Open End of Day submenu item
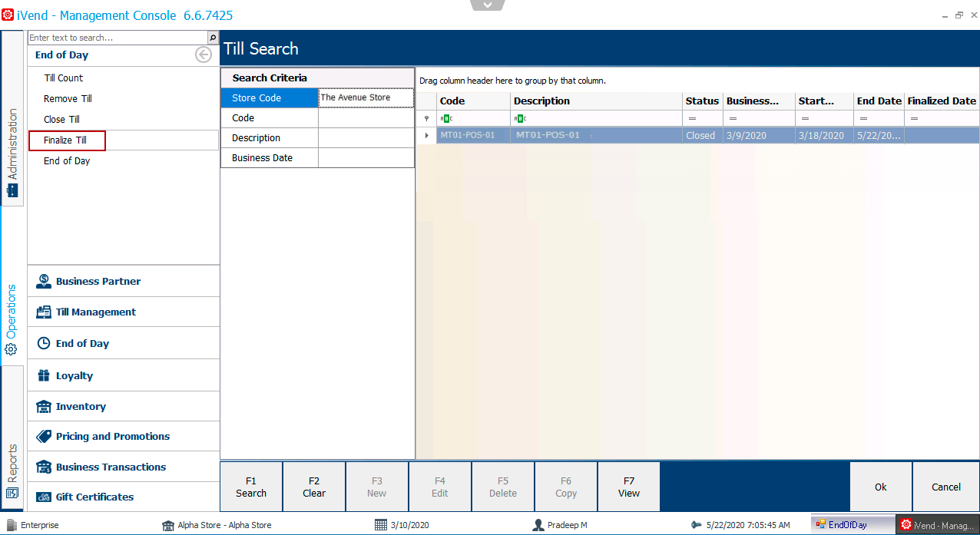980x535 pixels. click(67, 161)
